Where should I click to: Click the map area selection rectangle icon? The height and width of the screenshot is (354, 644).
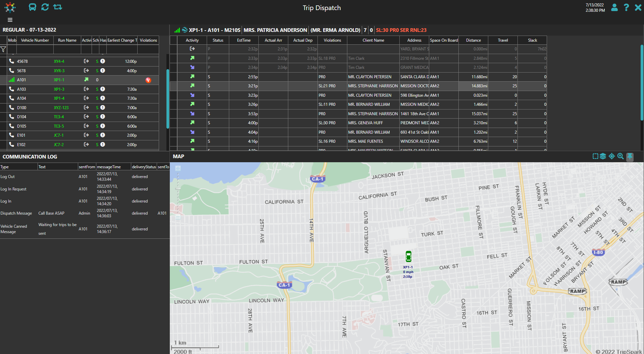[x=595, y=156]
